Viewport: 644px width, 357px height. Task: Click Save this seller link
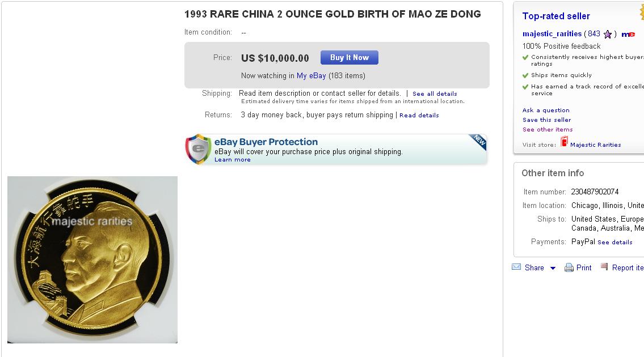(x=546, y=120)
